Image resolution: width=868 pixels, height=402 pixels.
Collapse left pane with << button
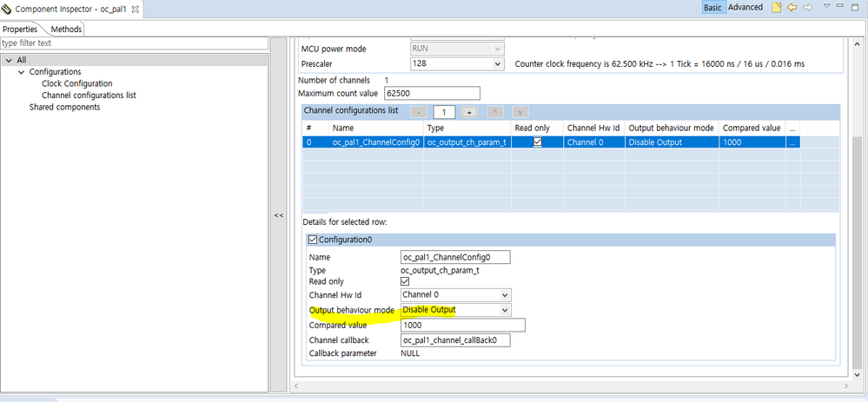tap(279, 215)
